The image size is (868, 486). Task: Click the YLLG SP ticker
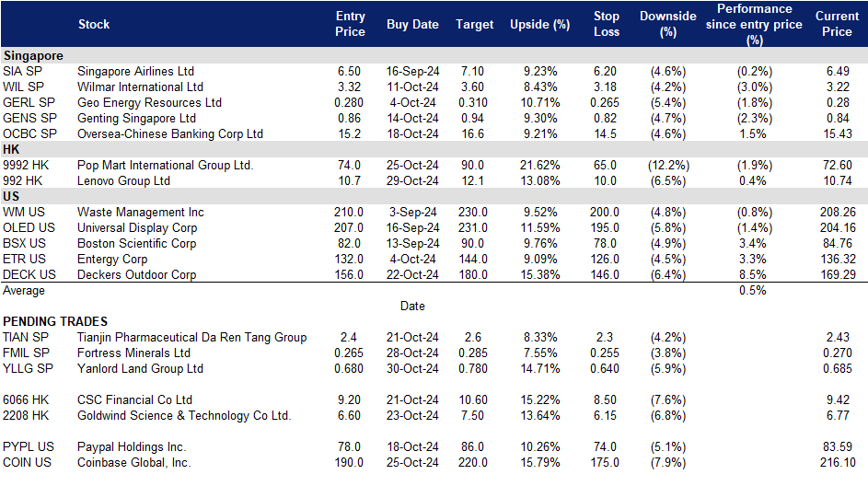28,369
